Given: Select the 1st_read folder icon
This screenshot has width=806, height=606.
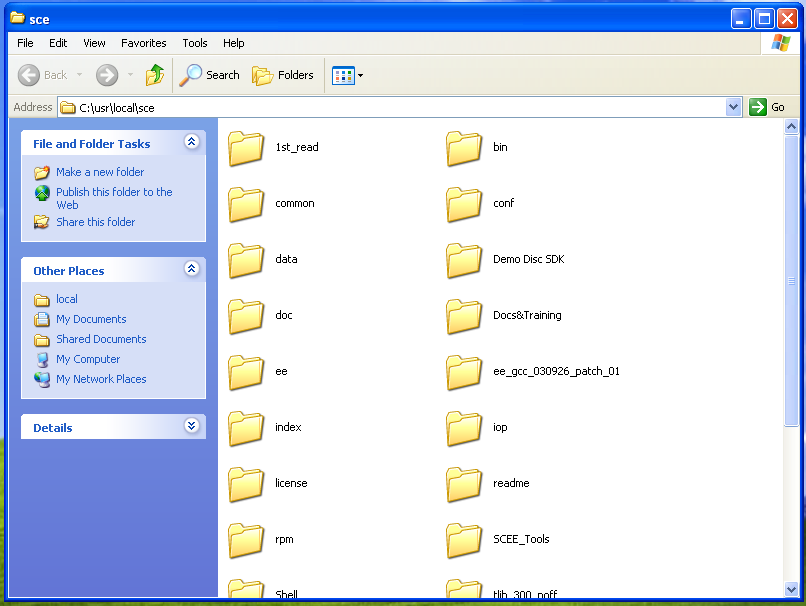Looking at the screenshot, I should (x=246, y=148).
